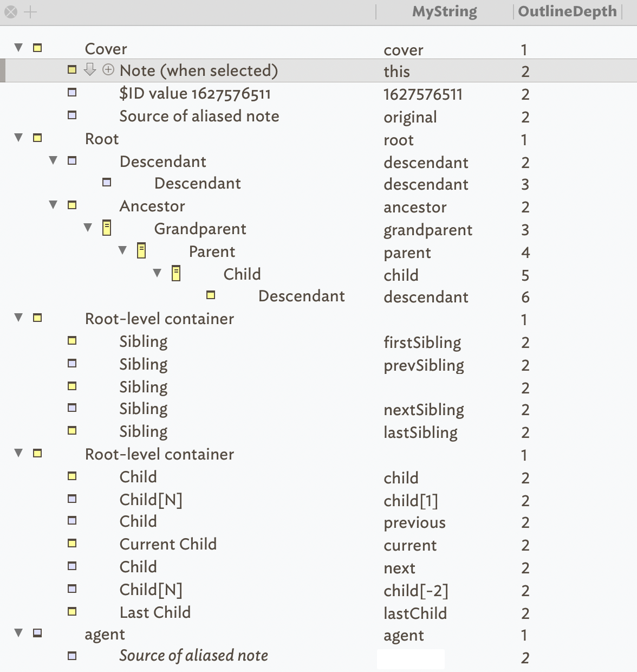
Task: Select the italic Source of aliased note
Action: tap(193, 656)
